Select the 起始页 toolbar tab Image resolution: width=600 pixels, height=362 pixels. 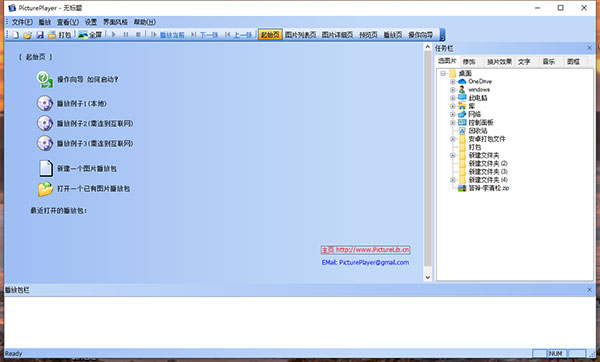coord(270,35)
